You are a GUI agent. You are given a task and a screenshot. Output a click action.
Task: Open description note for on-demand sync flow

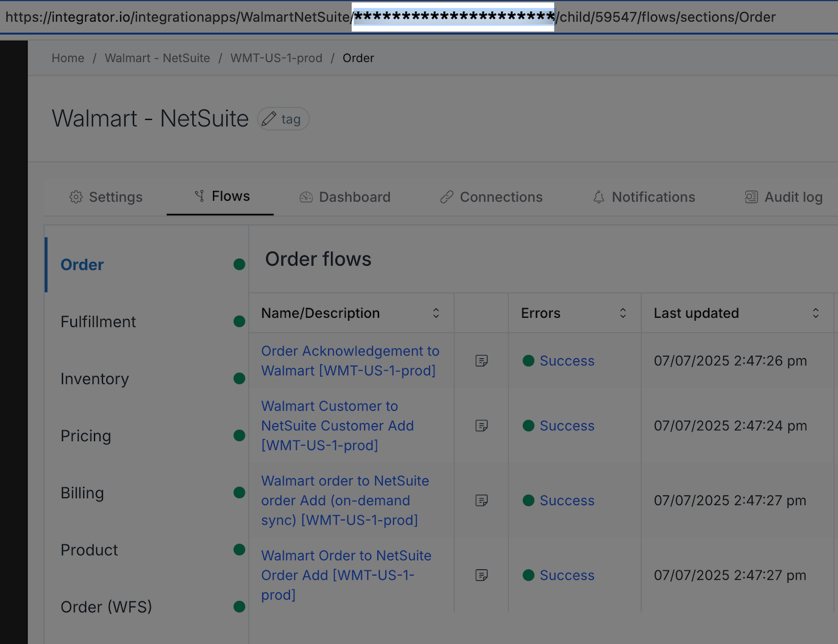[481, 500]
